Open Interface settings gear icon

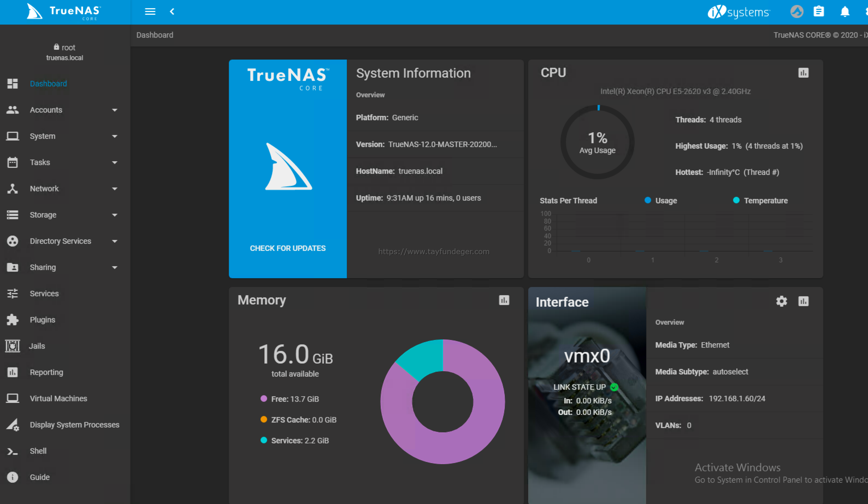tap(781, 301)
